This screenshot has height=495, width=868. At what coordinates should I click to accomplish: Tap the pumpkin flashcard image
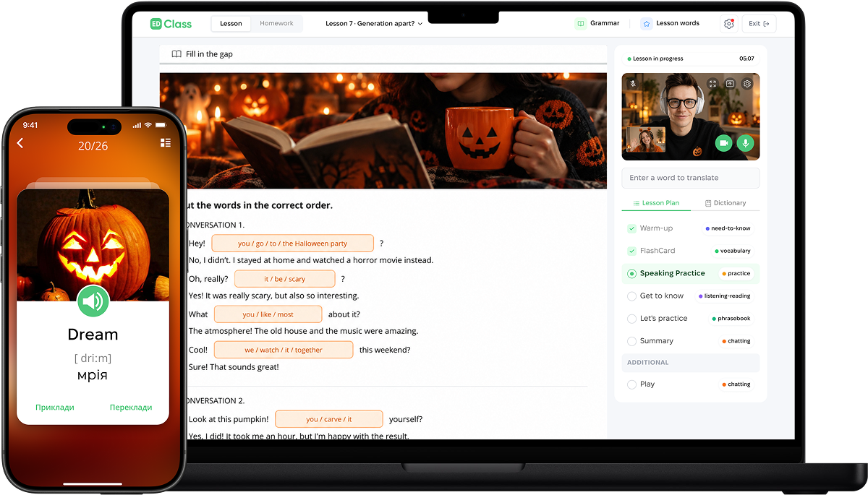tap(93, 245)
